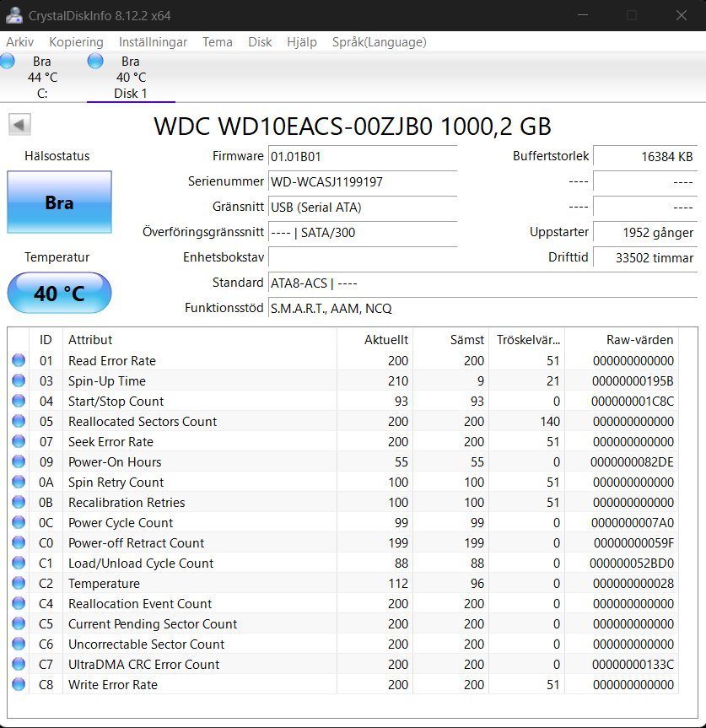706x728 pixels.
Task: Click the blue orb beside Read Error Rate
Action: (19, 361)
